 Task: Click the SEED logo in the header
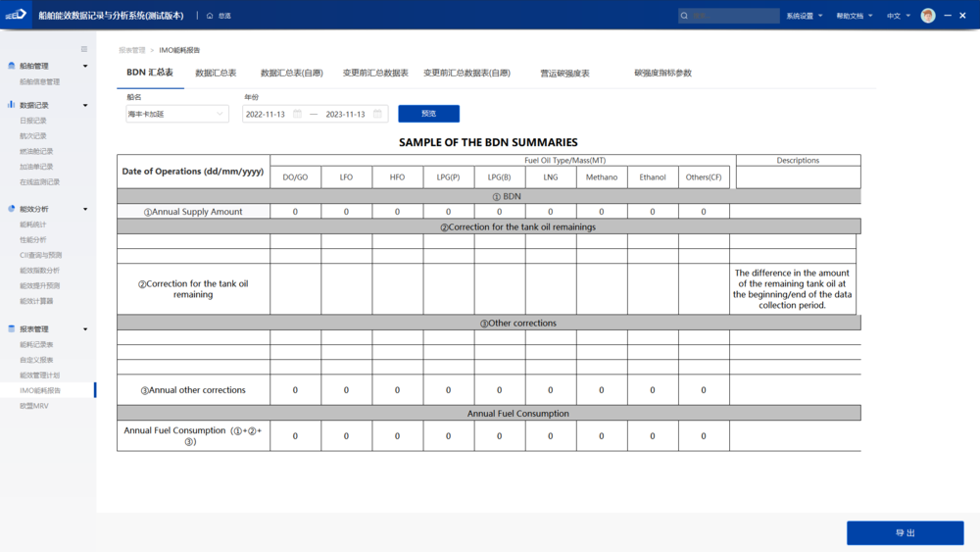coord(16,16)
